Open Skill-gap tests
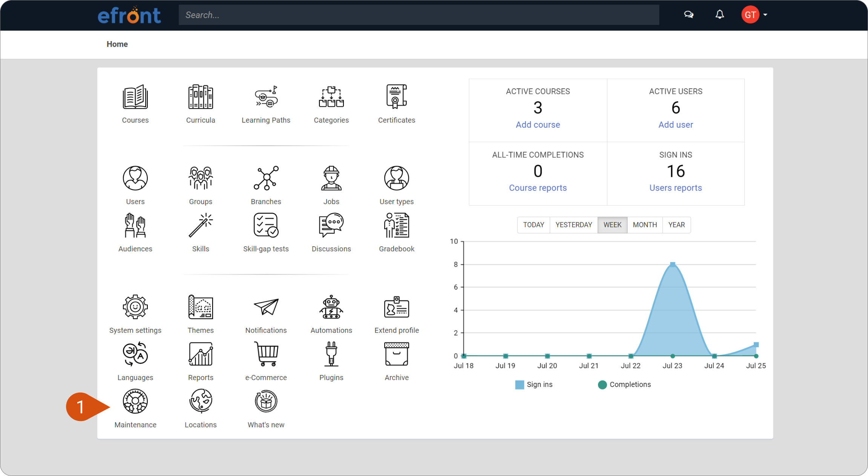The image size is (868, 476). 266,232
